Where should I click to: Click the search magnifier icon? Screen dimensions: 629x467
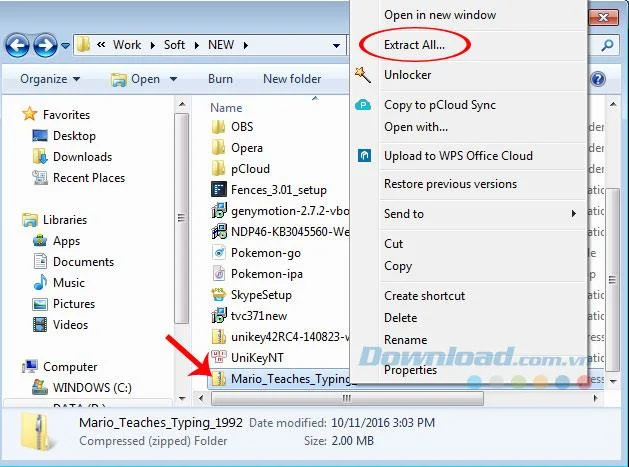607,45
